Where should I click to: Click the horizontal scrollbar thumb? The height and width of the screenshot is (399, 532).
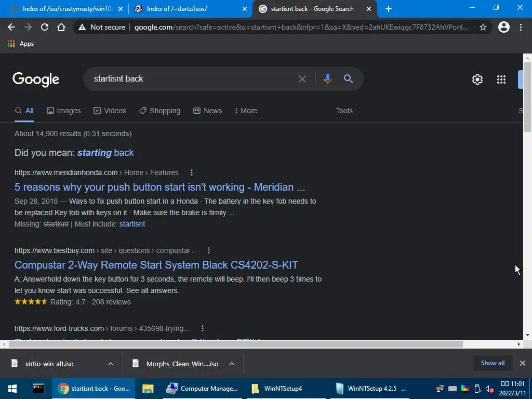click(x=236, y=344)
